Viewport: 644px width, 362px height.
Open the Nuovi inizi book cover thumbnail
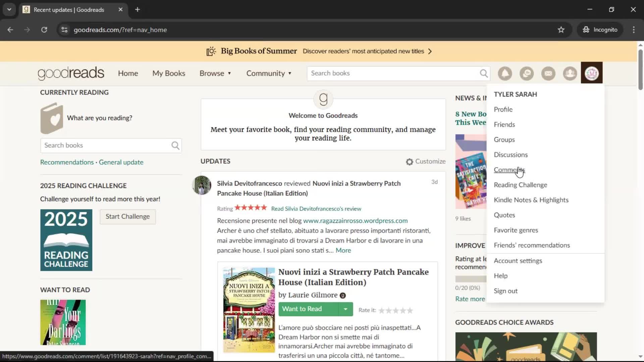coord(249,310)
